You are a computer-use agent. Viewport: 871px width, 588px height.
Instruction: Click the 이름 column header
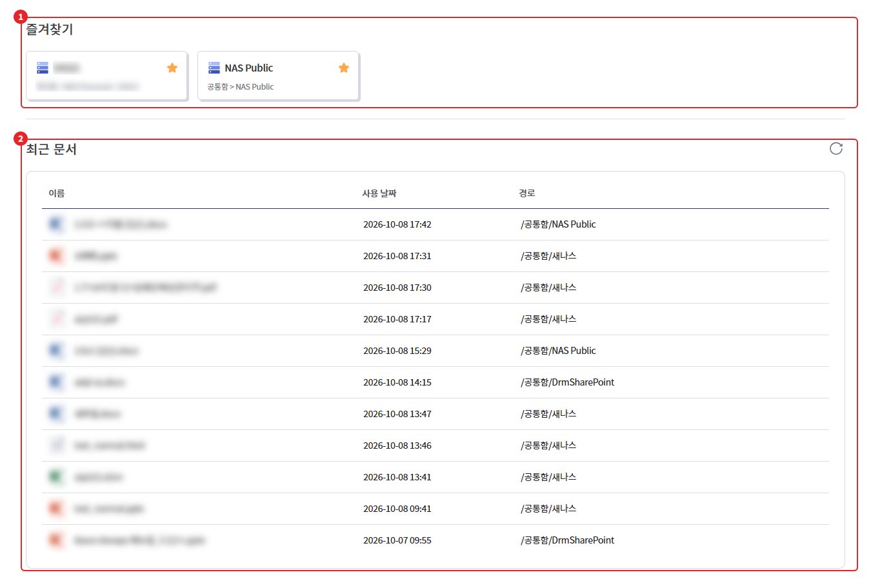tap(57, 193)
